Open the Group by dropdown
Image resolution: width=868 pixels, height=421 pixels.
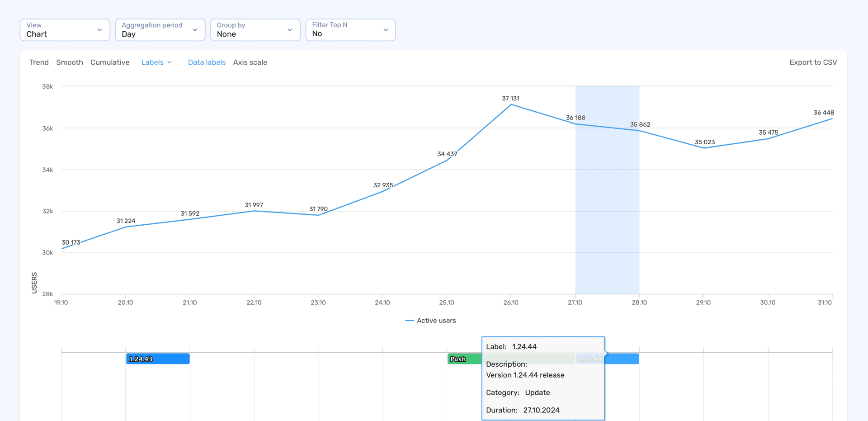tap(255, 30)
